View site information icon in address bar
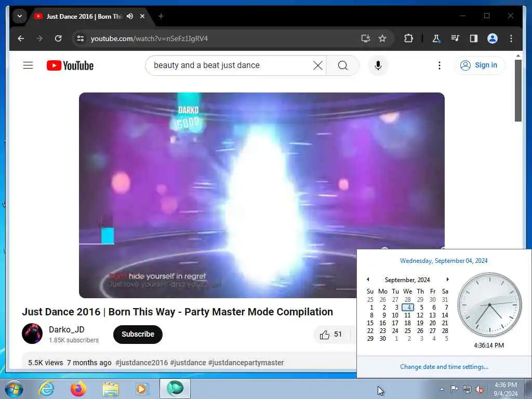The image size is (532, 399). [x=81, y=38]
